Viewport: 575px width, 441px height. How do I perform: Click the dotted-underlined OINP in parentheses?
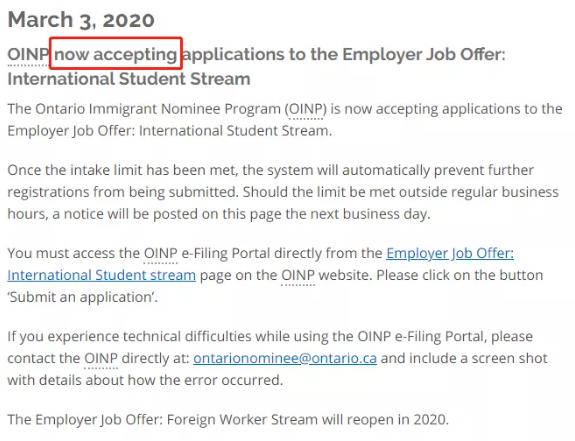pos(306,109)
